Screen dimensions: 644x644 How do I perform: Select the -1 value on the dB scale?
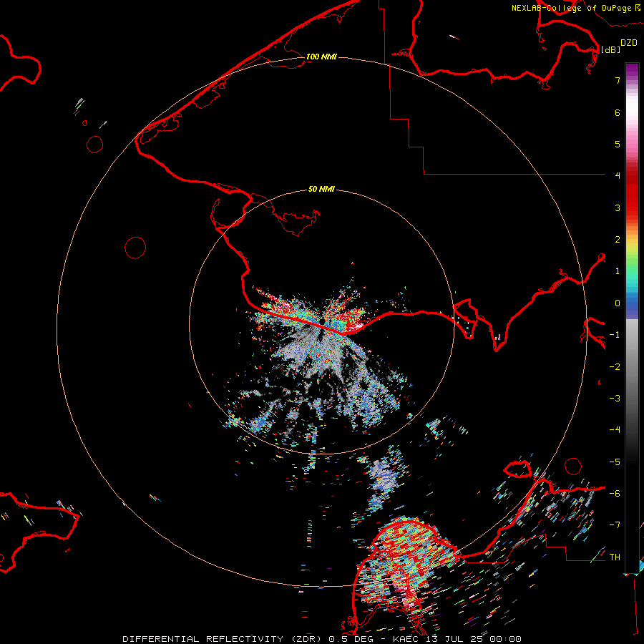coord(615,335)
